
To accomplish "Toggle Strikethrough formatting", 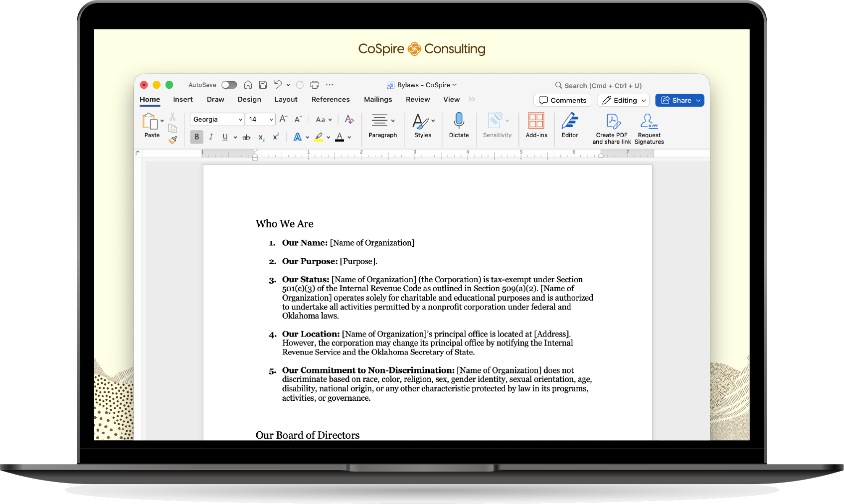I will click(246, 137).
